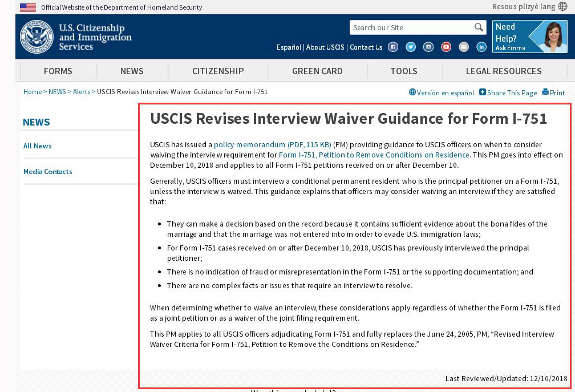Click the multilingual resources globe icon
The image size is (575, 392).
562,7
